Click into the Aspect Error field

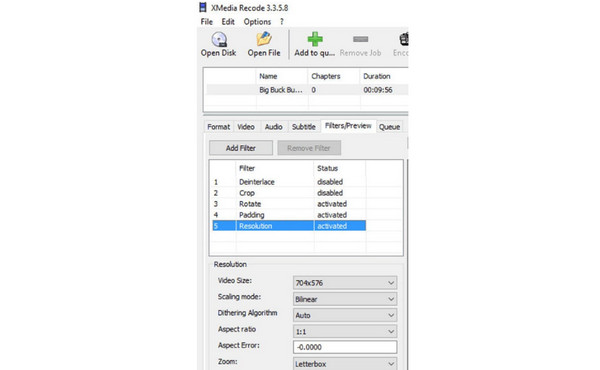(345, 347)
